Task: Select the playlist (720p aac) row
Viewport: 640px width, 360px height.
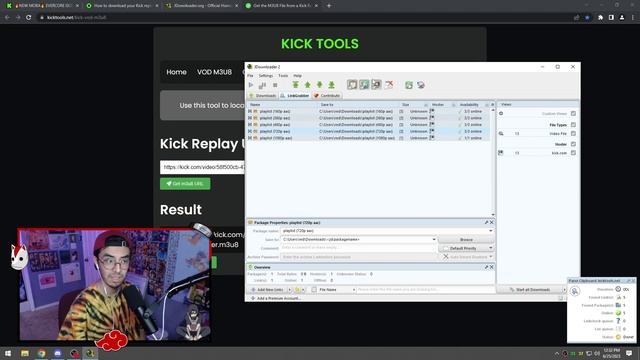Action: 368,131
